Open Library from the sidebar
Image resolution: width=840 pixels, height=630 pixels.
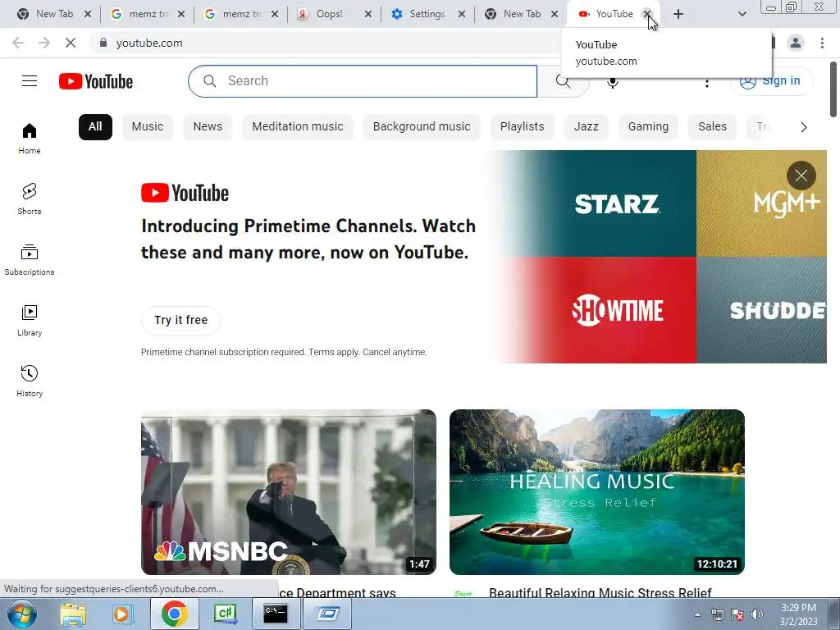click(x=30, y=321)
